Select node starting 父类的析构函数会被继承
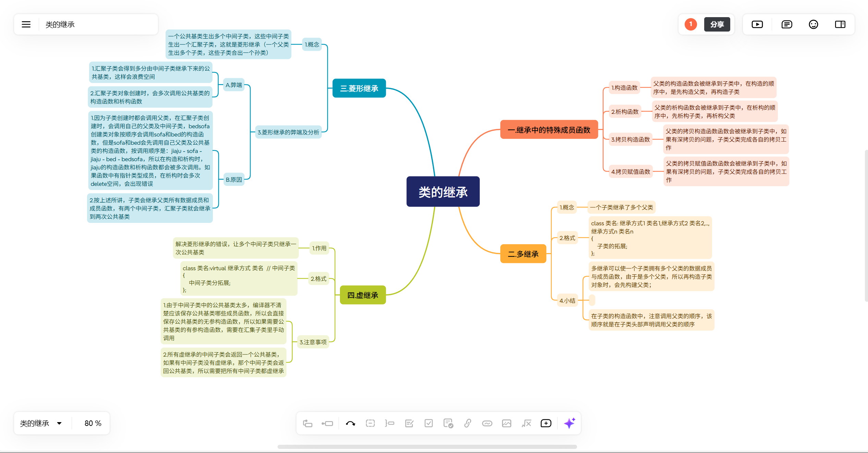This screenshot has height=453, width=868. click(x=715, y=111)
